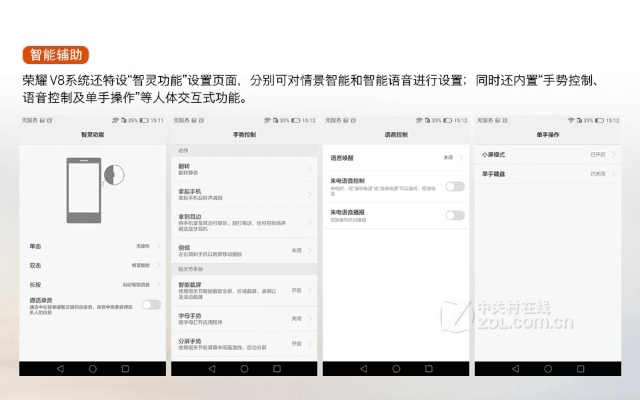Open 小屏模式 setting chevron

click(614, 155)
